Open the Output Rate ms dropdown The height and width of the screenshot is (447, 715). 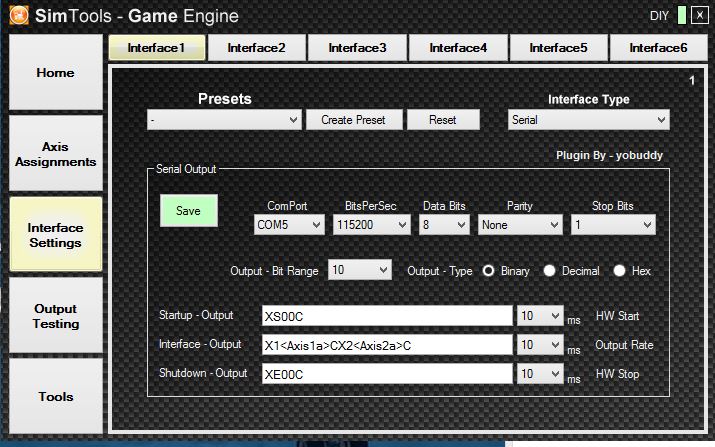tap(540, 345)
